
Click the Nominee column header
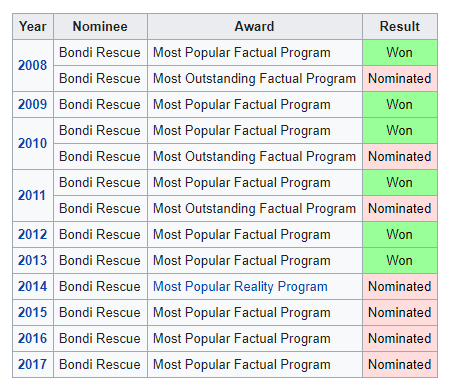[x=100, y=26]
